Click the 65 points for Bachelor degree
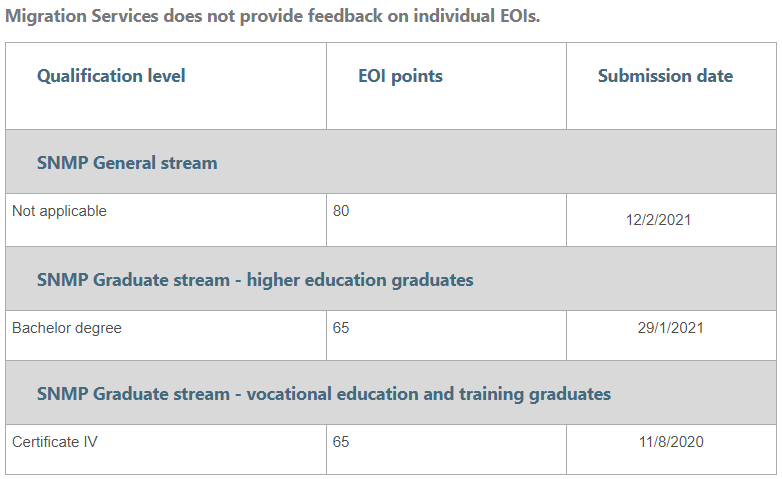 pos(341,328)
